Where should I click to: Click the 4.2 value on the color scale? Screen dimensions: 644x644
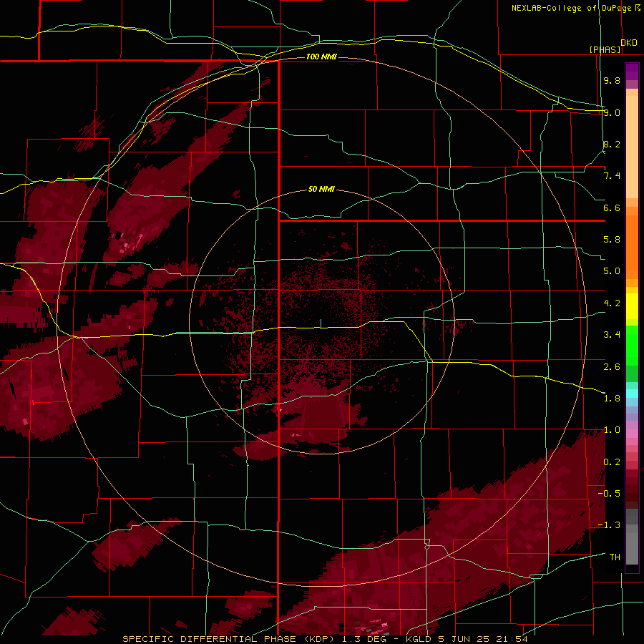(612, 303)
